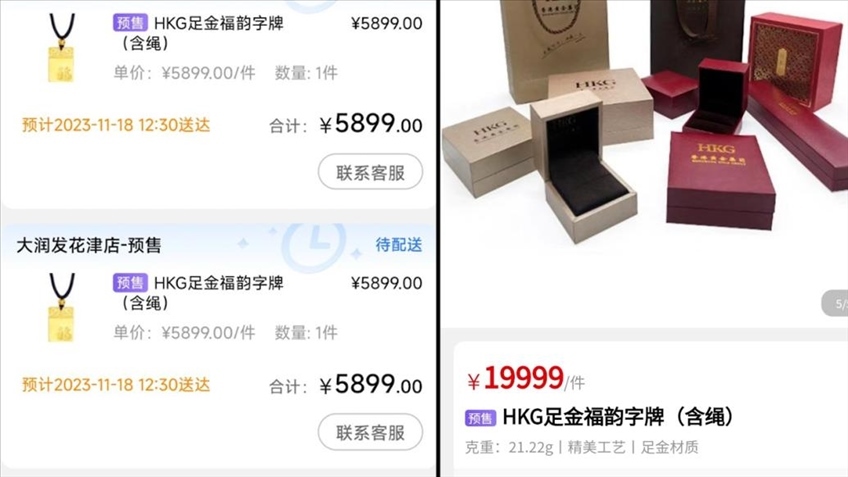Viewport: 848px width, 477px height.
Task: Tap the first order's 联系客服 button
Action: 370,172
